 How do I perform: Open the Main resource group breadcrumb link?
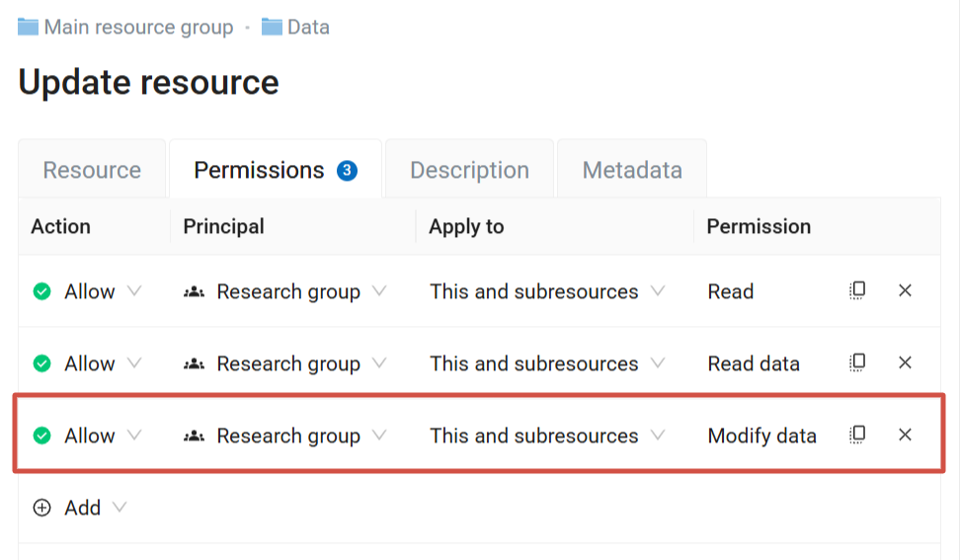[138, 27]
